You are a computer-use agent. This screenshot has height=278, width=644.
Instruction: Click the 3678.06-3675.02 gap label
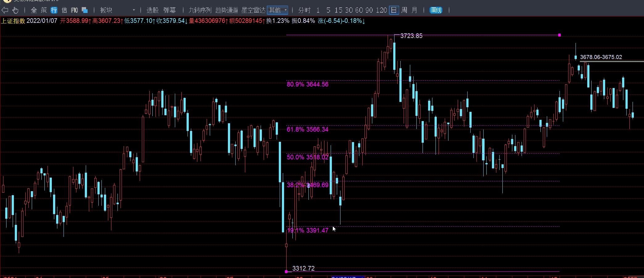[601, 57]
